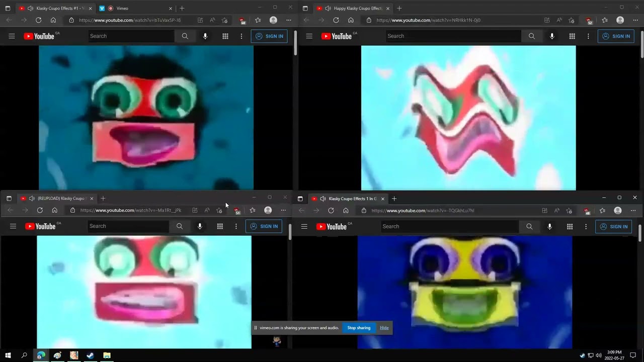
Task: Open YouTube apps grid in bottom-left window
Action: 220,226
